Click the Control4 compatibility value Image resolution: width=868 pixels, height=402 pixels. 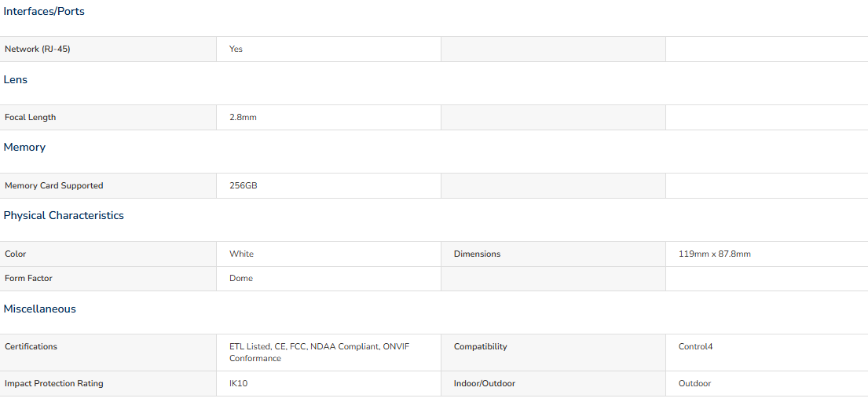695,347
